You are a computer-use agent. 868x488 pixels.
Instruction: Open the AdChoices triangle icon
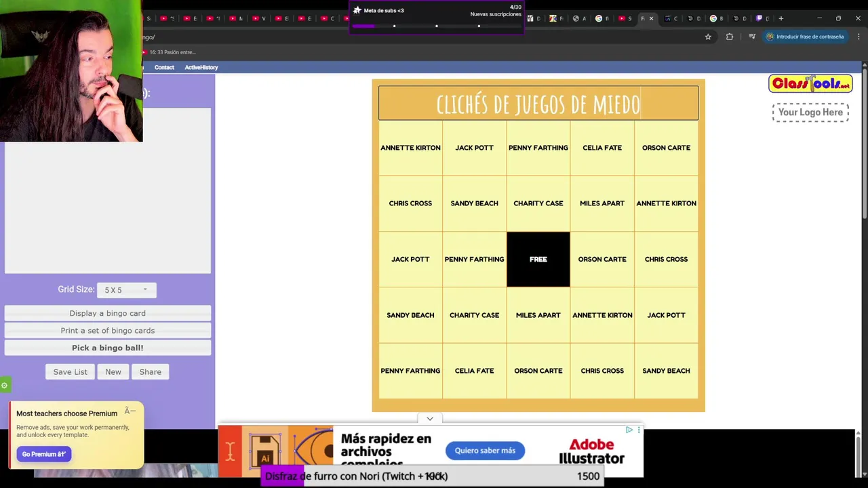pos(629,430)
